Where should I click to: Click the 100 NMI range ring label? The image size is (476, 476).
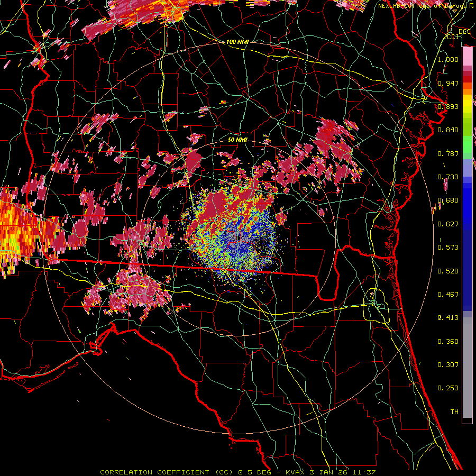[x=237, y=42]
